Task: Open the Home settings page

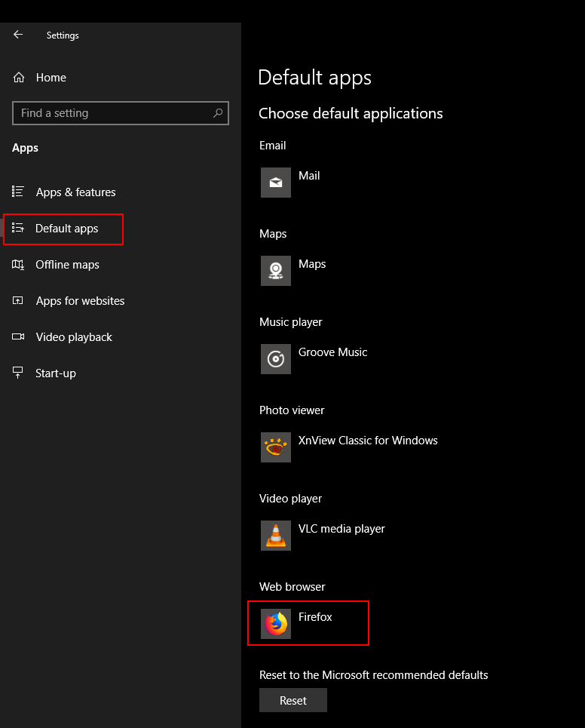Action: tap(51, 78)
